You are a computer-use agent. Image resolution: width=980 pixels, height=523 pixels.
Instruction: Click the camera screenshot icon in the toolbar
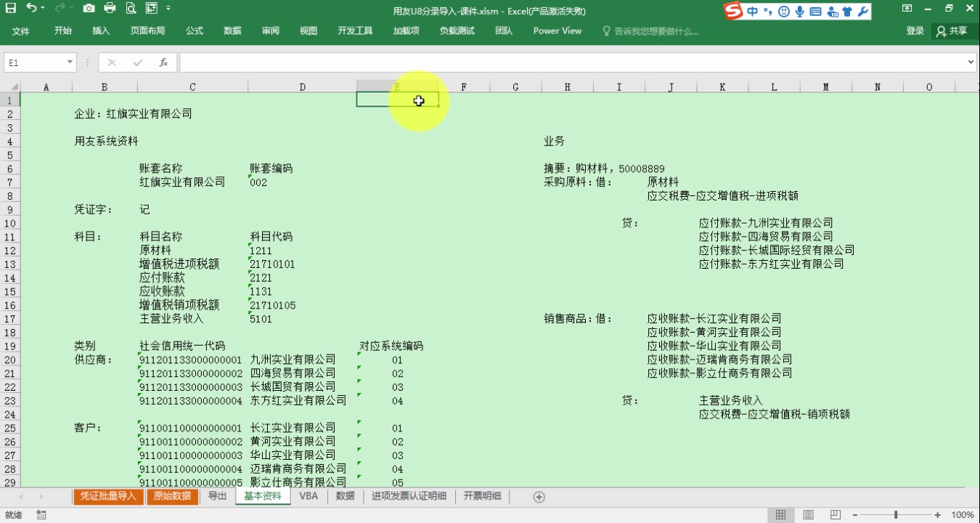(x=89, y=8)
